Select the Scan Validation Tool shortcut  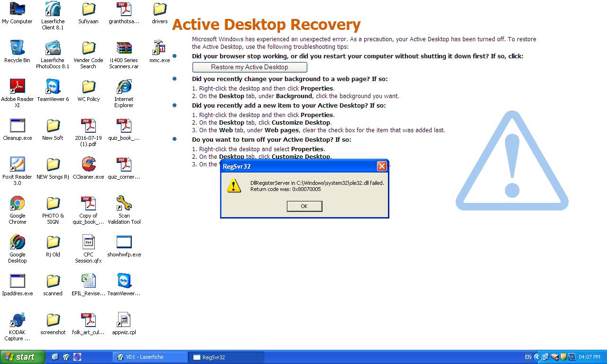[124, 210]
